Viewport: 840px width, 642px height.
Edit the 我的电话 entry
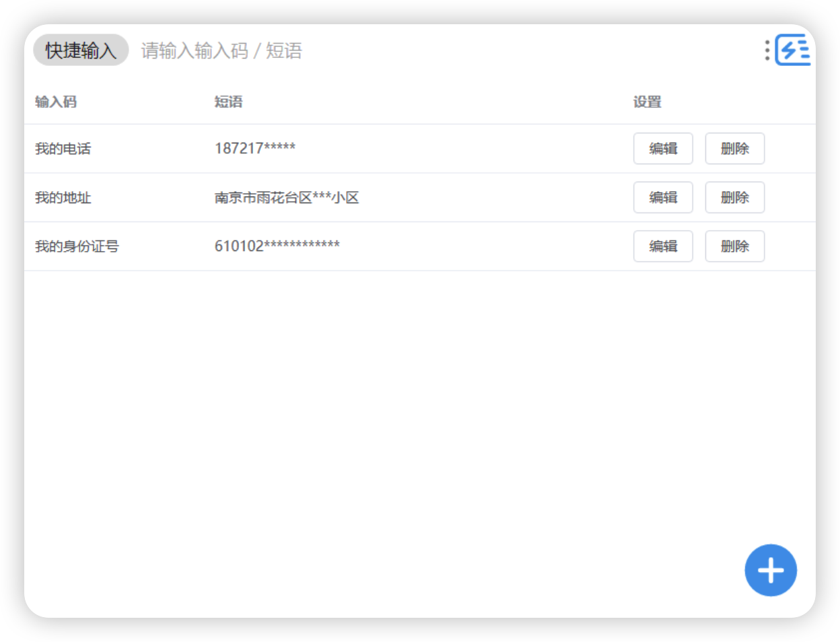663,149
